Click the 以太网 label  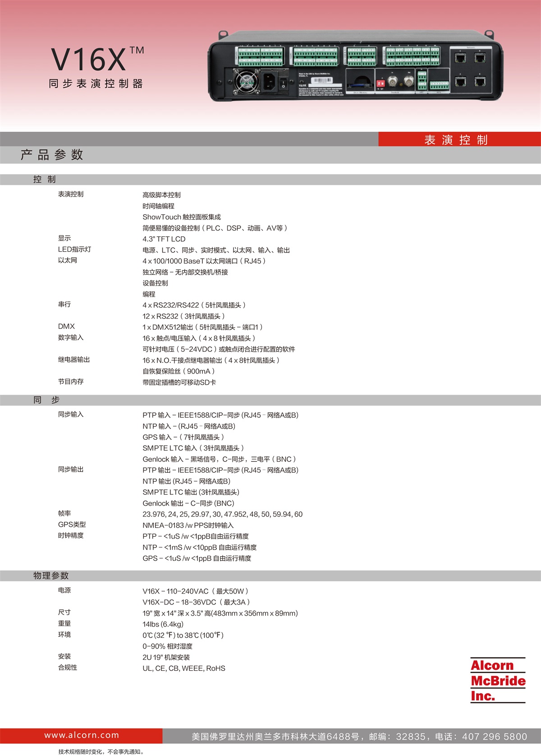click(68, 260)
